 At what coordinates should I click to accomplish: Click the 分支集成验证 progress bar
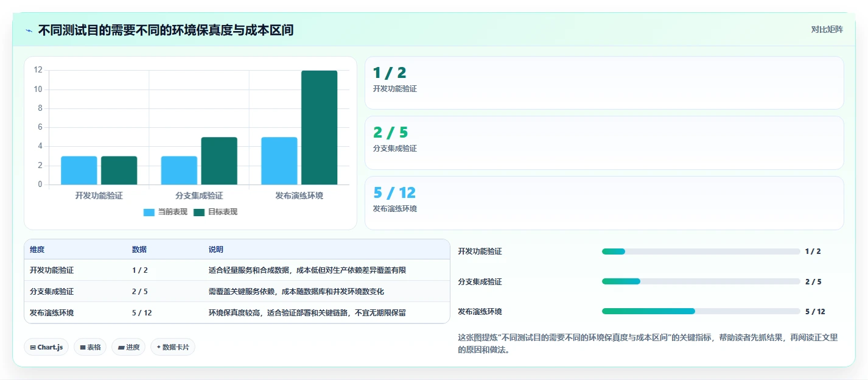pyautogui.click(x=701, y=281)
